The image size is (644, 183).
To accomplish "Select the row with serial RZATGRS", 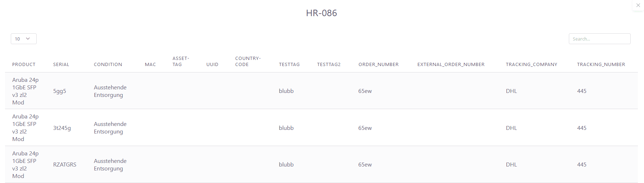I will click(321, 164).
